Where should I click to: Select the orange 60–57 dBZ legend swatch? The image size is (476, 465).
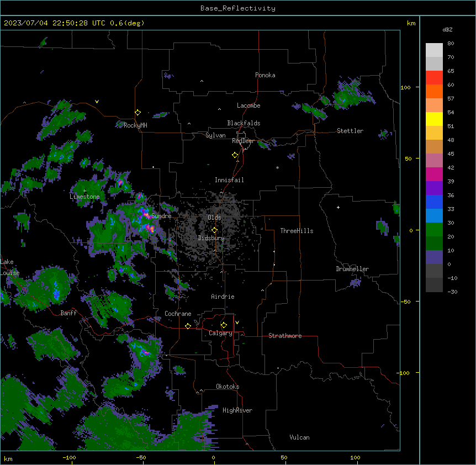[434, 91]
